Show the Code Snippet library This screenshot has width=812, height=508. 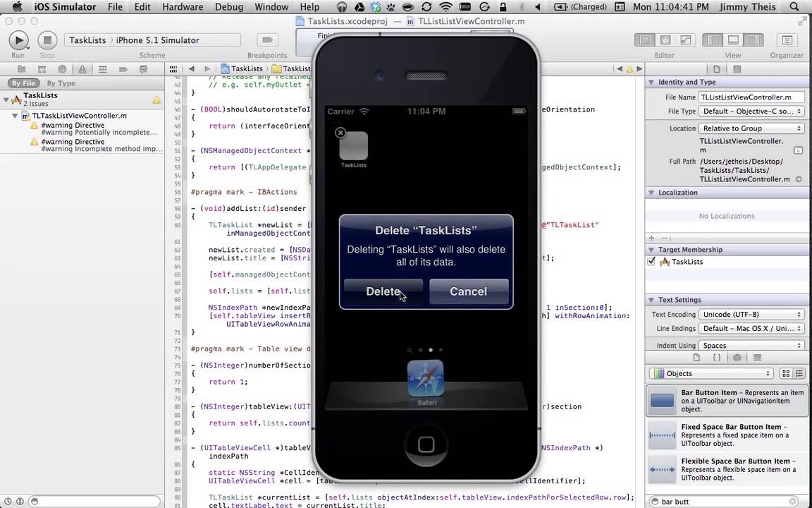[717, 358]
